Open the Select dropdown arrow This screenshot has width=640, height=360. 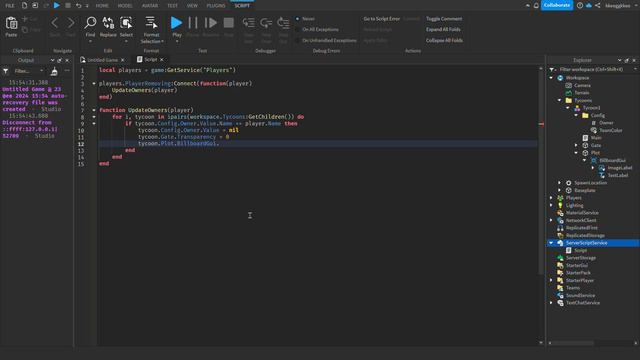coord(126,41)
